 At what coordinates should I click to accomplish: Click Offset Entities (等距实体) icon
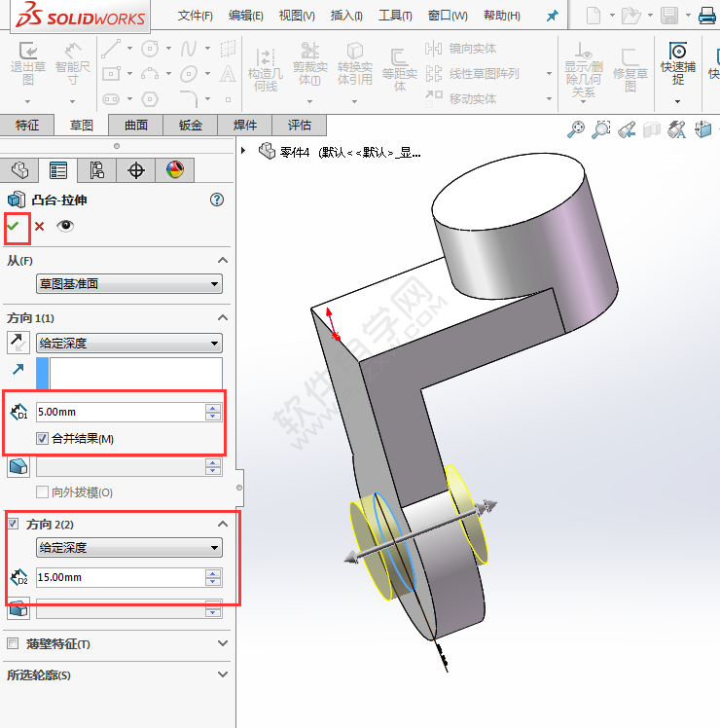coord(399,56)
